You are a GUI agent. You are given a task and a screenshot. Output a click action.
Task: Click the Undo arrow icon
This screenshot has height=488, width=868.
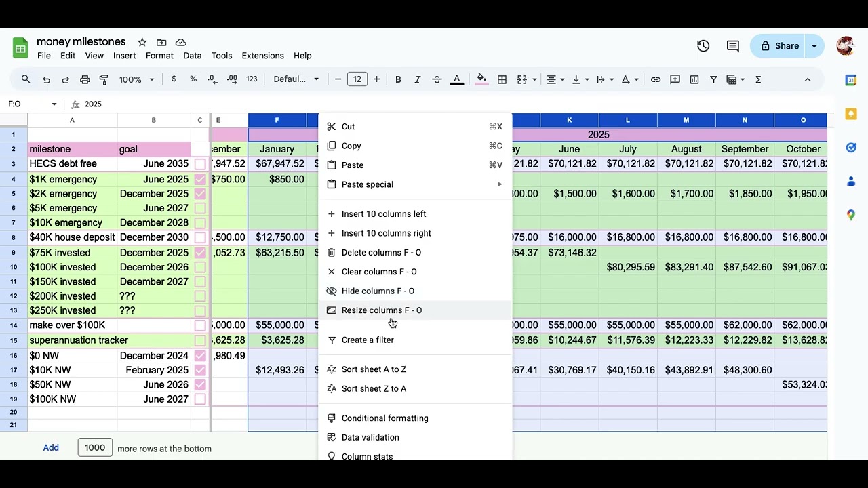(x=46, y=79)
